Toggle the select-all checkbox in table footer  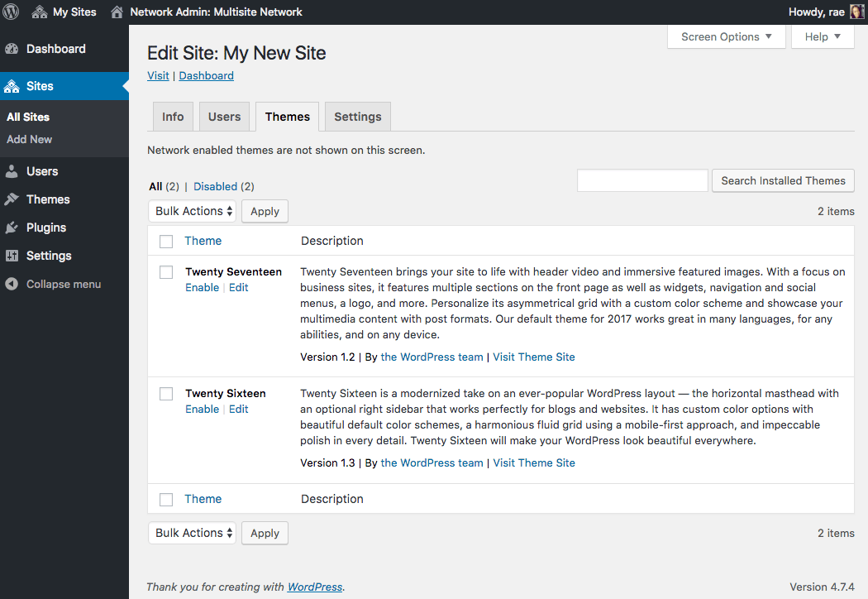(166, 500)
